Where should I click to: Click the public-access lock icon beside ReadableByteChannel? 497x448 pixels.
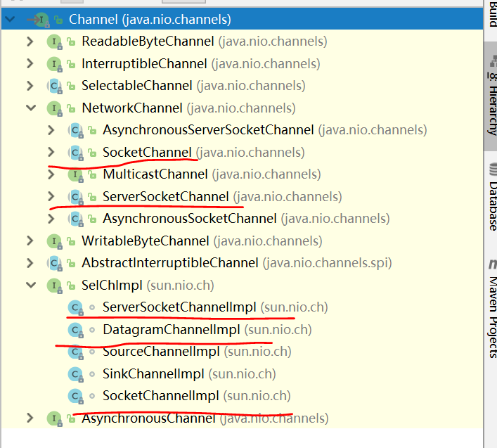[x=71, y=41]
